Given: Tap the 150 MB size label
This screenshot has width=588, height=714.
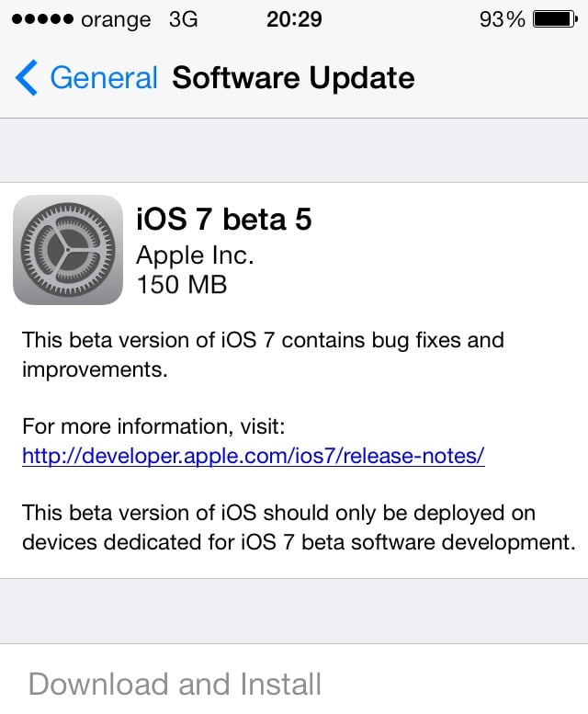Looking at the screenshot, I should click(182, 285).
